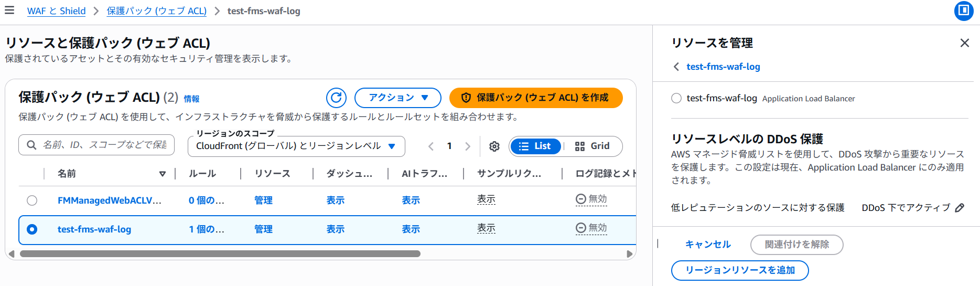Sort by the 名前 column arrow
This screenshot has height=286, width=980.
point(163,174)
